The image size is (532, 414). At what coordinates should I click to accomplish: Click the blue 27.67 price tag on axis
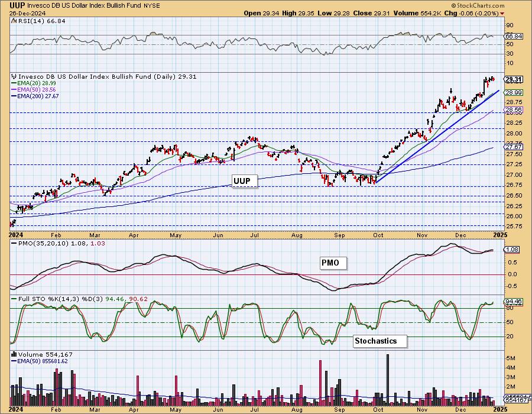tap(513, 147)
